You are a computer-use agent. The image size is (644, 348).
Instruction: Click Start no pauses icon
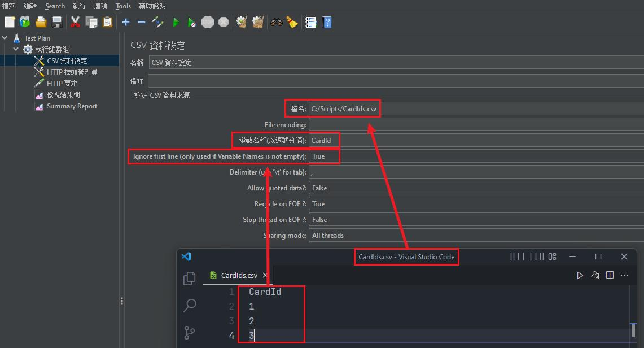(191, 22)
